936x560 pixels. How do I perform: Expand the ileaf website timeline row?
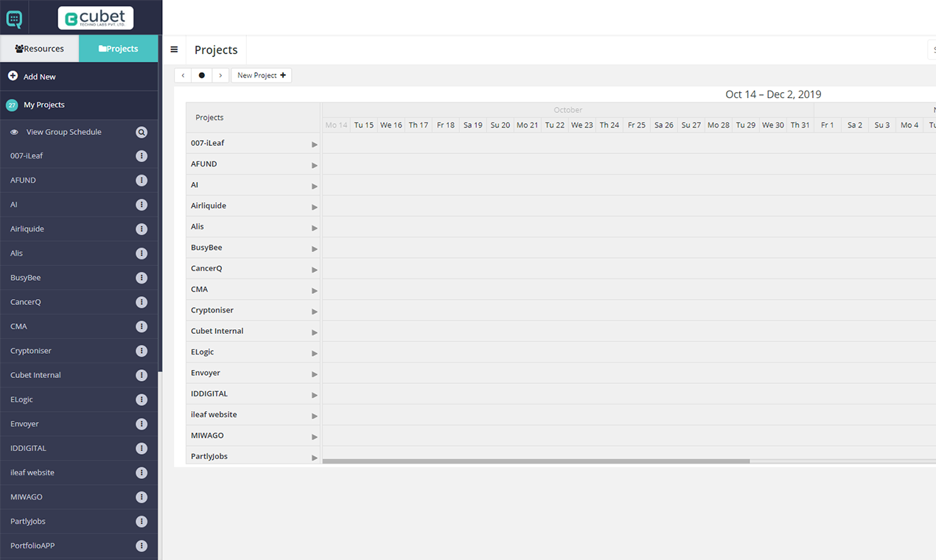(315, 416)
